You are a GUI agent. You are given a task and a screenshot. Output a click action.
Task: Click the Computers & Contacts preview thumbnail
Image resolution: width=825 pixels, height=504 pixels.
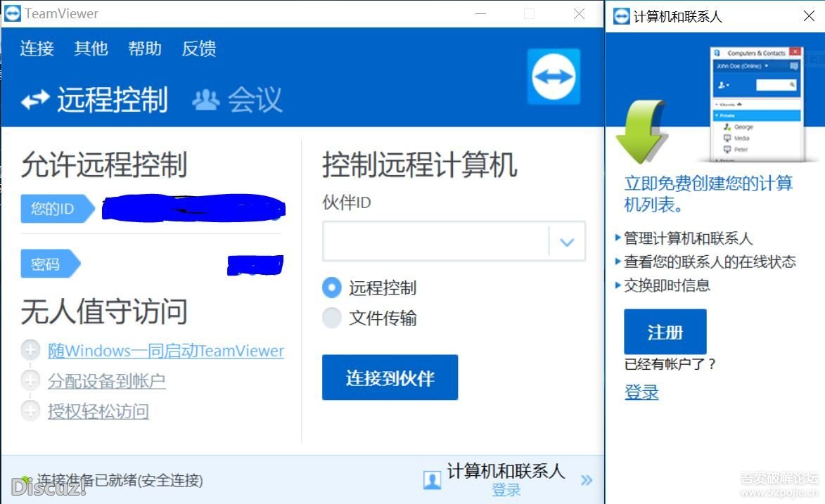(756, 103)
